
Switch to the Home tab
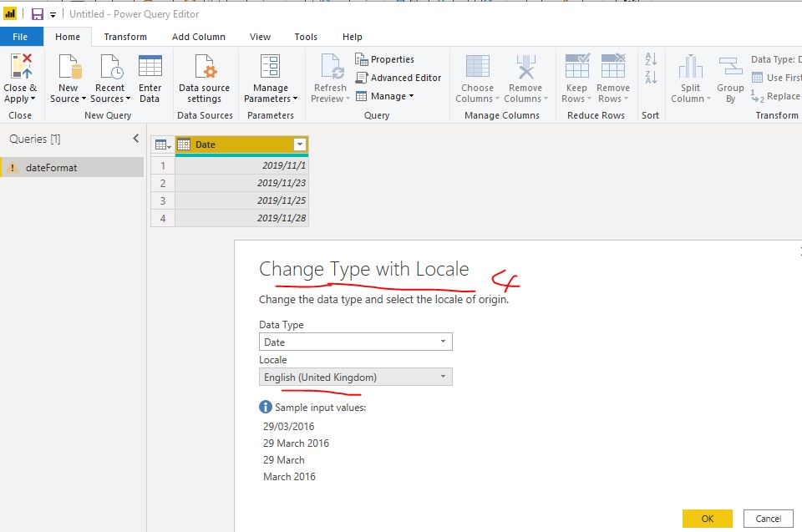[68, 37]
